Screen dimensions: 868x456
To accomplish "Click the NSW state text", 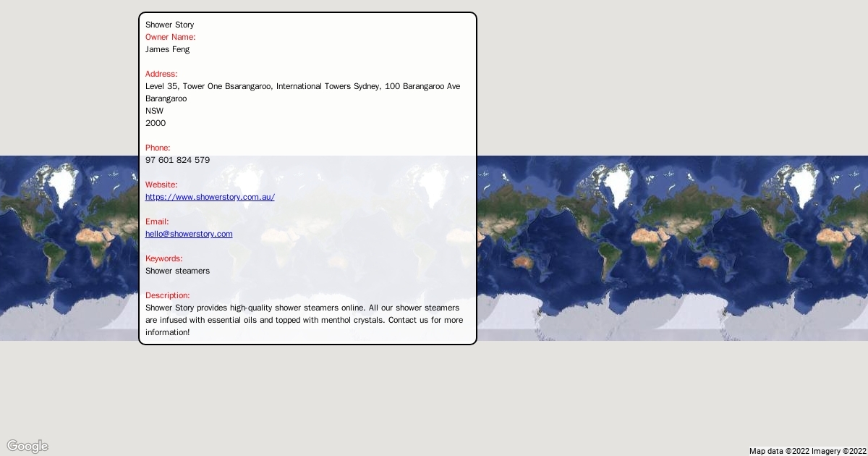I will [154, 111].
